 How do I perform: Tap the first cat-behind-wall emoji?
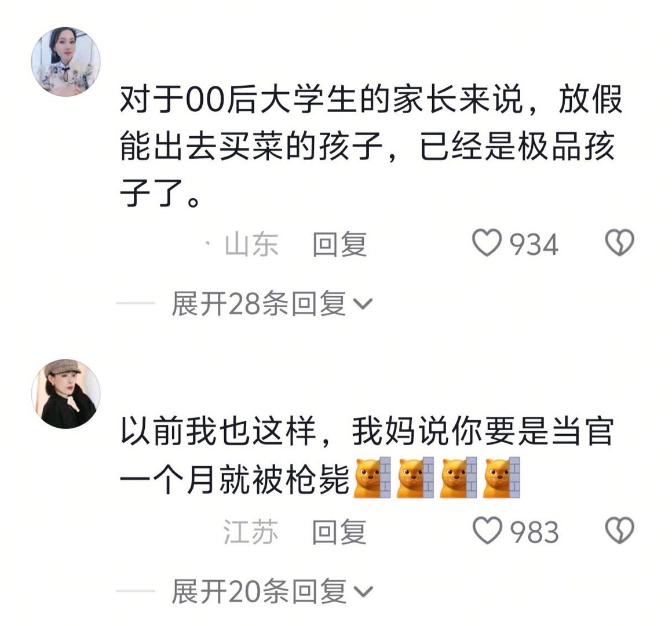pyautogui.click(x=372, y=478)
